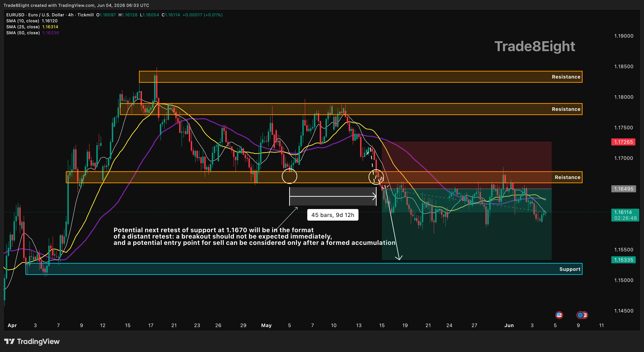Click date 13 on the time axis
This screenshot has width=644, height=352.
tap(359, 325)
